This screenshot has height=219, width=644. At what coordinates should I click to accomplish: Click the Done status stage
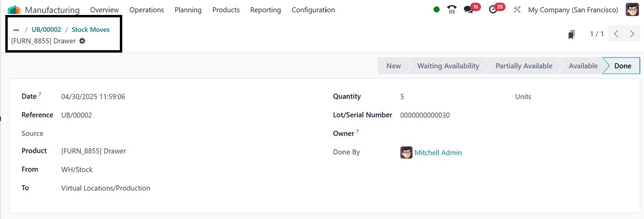(622, 66)
